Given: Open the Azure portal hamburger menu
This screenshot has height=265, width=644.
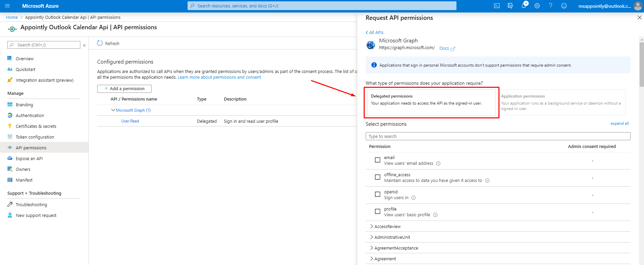Looking at the screenshot, I should pyautogui.click(x=7, y=6).
